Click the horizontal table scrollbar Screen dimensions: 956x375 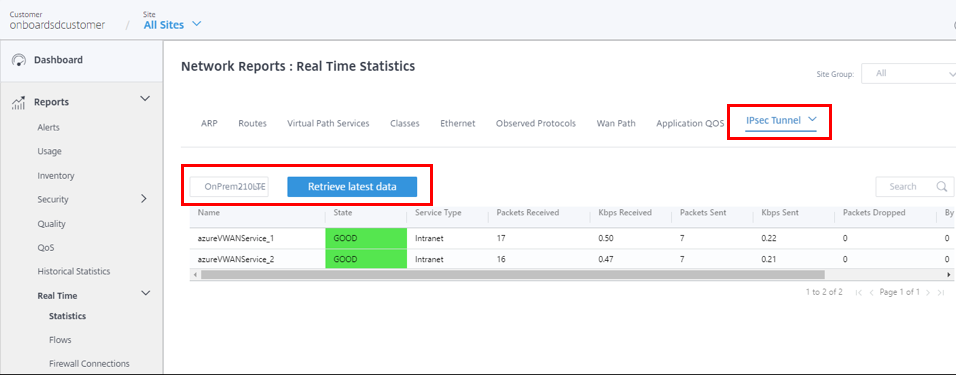pos(512,275)
